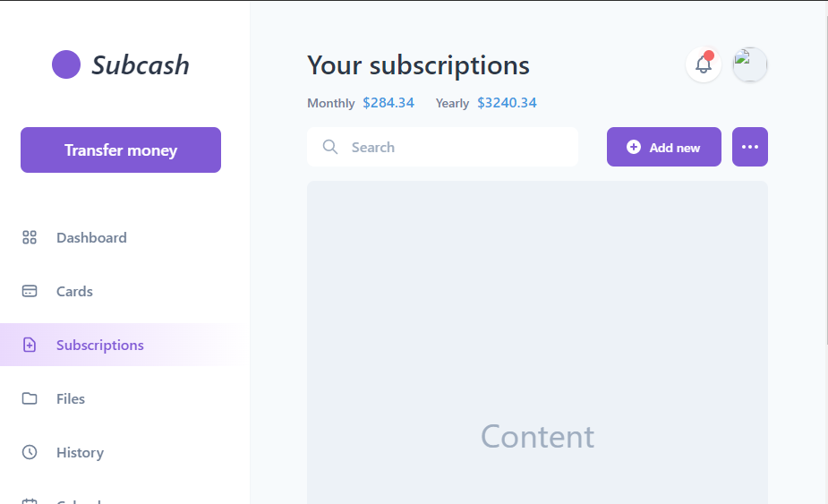Click the Dashboard grid icon
Screen dimensions: 828x504
pyautogui.click(x=30, y=237)
